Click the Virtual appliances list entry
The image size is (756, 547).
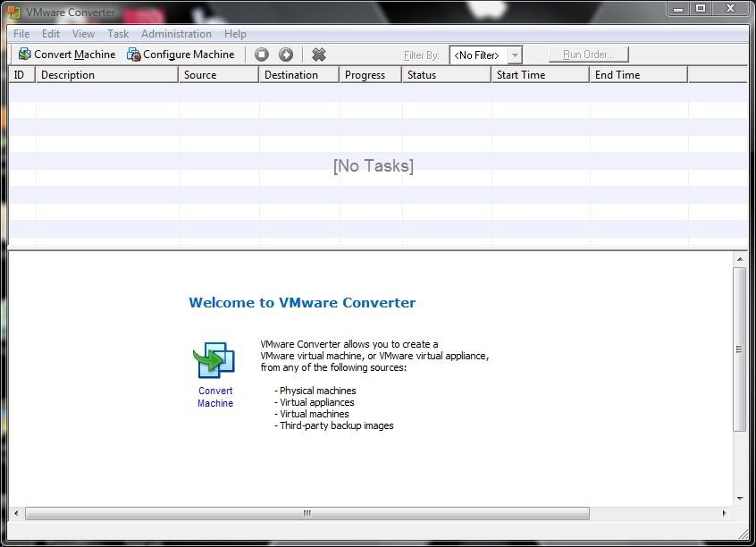pyautogui.click(x=315, y=402)
